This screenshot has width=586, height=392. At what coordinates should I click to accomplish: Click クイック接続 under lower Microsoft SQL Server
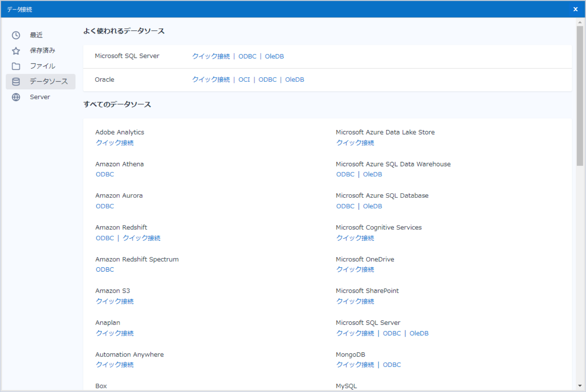coord(355,333)
